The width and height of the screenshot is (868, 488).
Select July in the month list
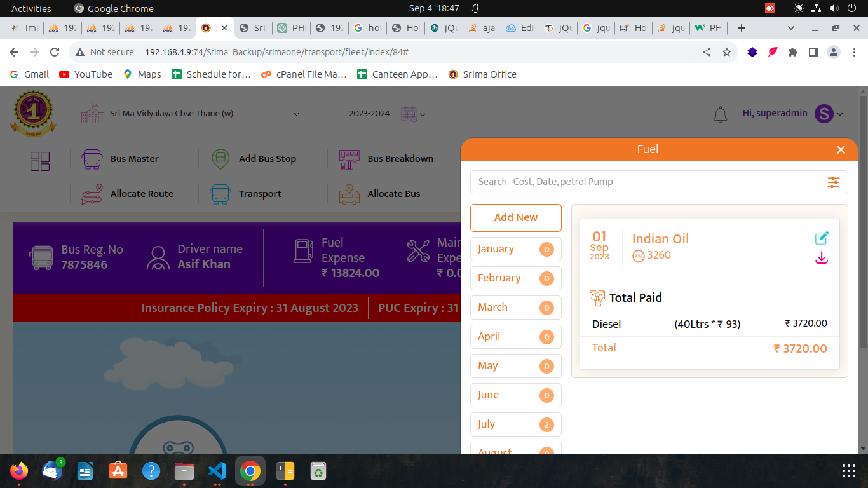(x=516, y=424)
